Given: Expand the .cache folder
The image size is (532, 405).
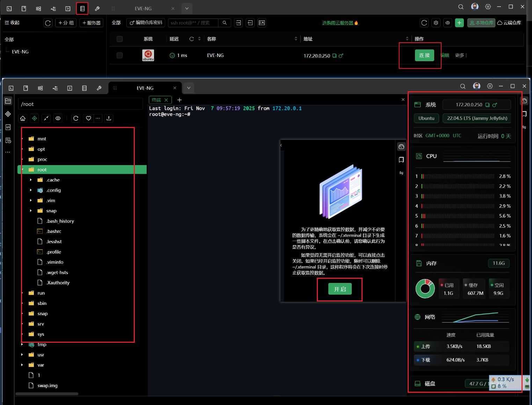Looking at the screenshot, I should (31, 180).
